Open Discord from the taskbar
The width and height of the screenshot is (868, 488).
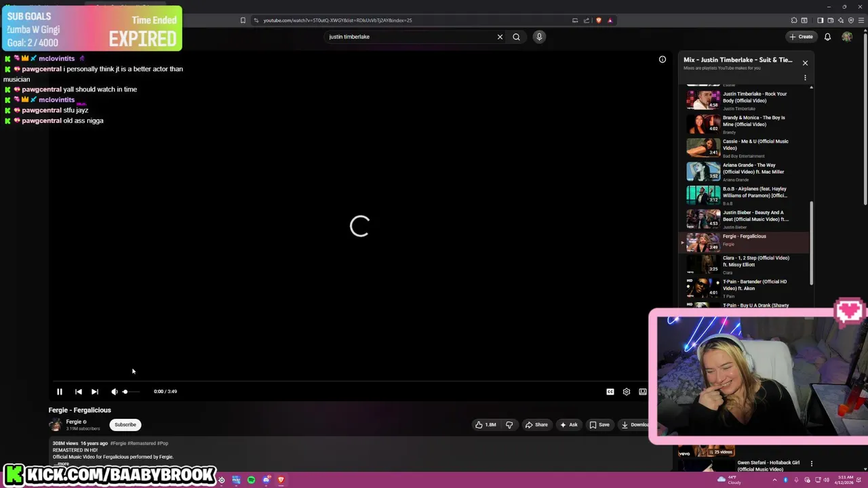(267, 480)
